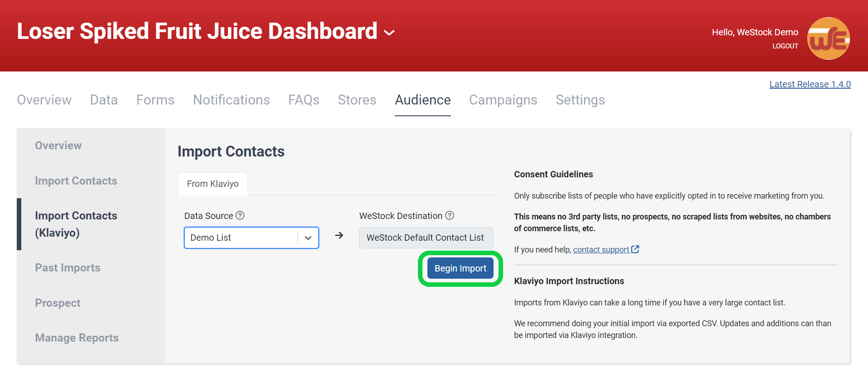Open the Forms tab
The height and width of the screenshot is (371, 868).
[155, 100]
